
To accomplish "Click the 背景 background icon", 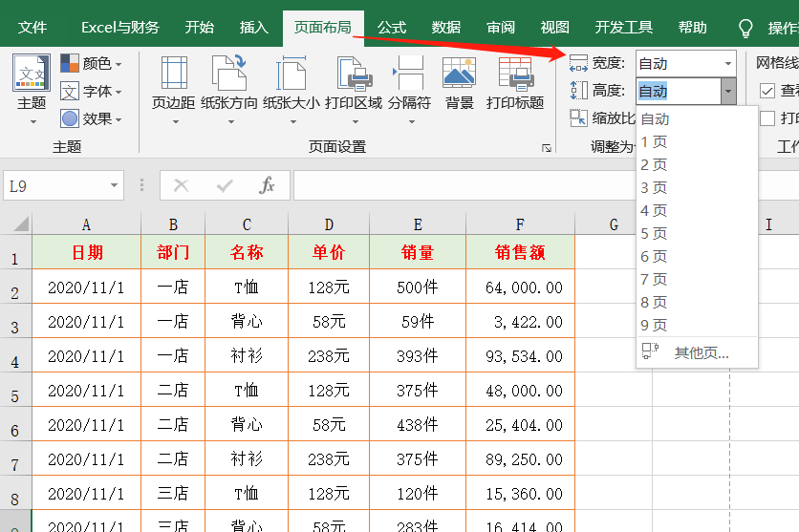I will 459,73.
